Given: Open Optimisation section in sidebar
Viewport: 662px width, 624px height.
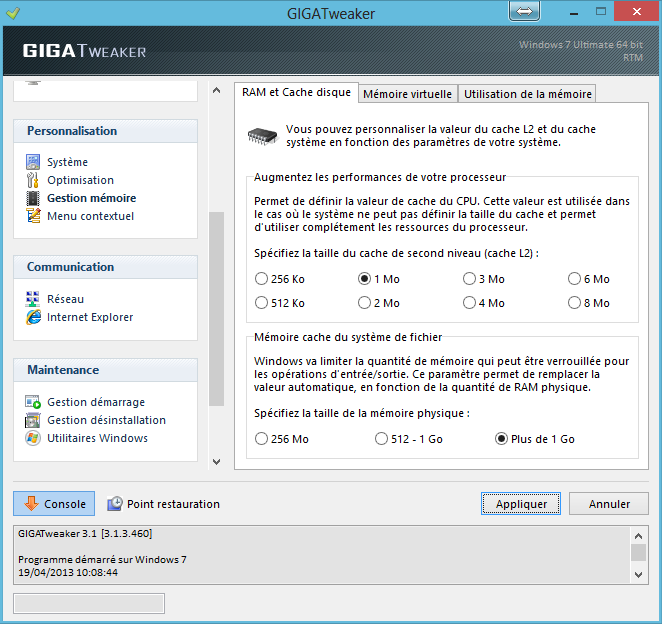Looking at the screenshot, I should (x=80, y=180).
